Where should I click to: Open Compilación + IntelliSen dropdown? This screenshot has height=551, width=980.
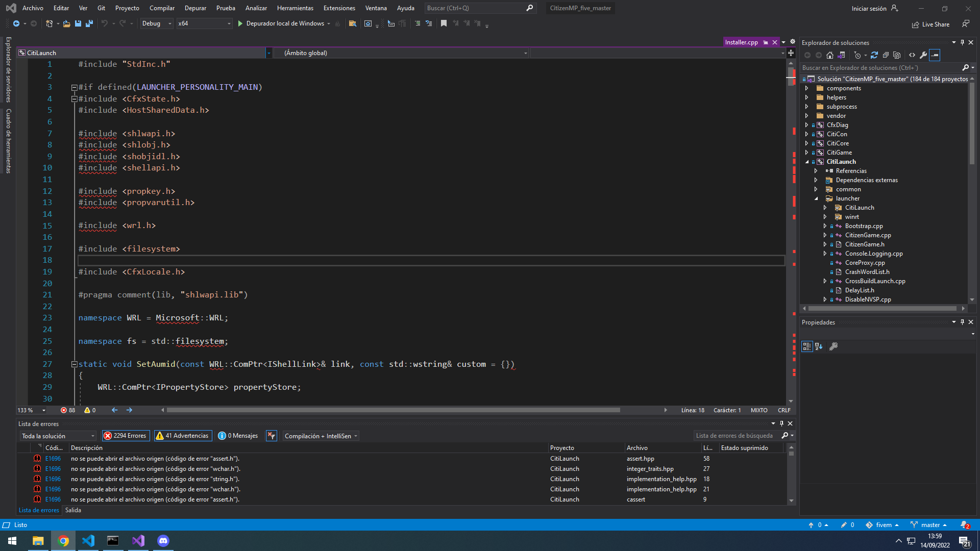tap(321, 436)
